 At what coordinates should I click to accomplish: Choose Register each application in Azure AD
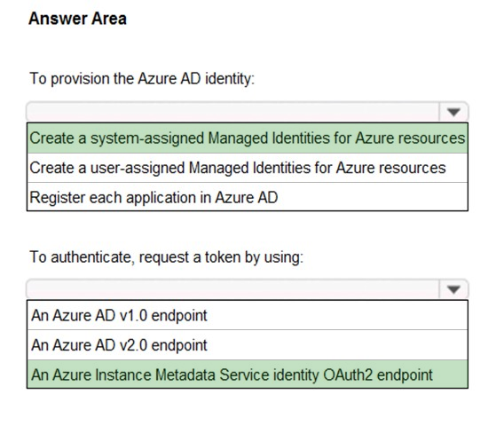click(x=248, y=197)
